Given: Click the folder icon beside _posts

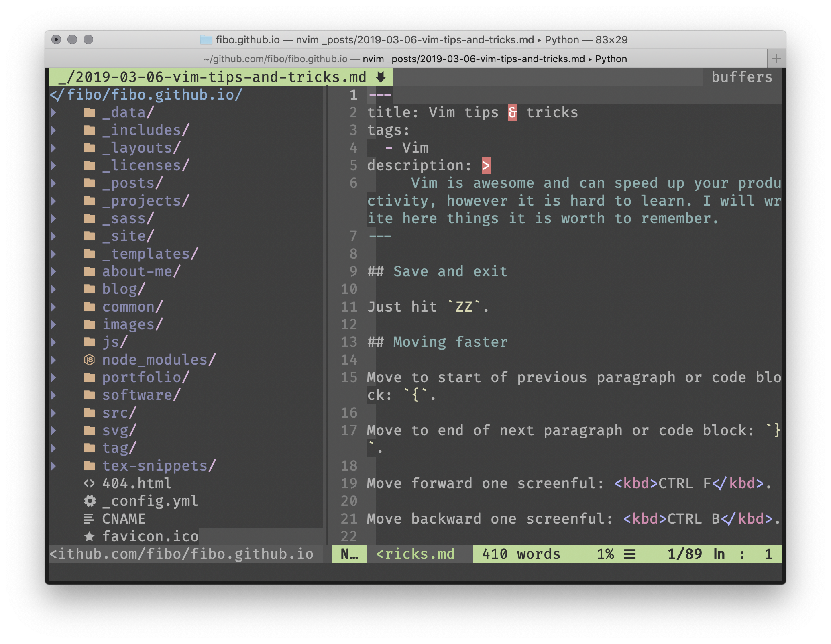Looking at the screenshot, I should coord(89,183).
